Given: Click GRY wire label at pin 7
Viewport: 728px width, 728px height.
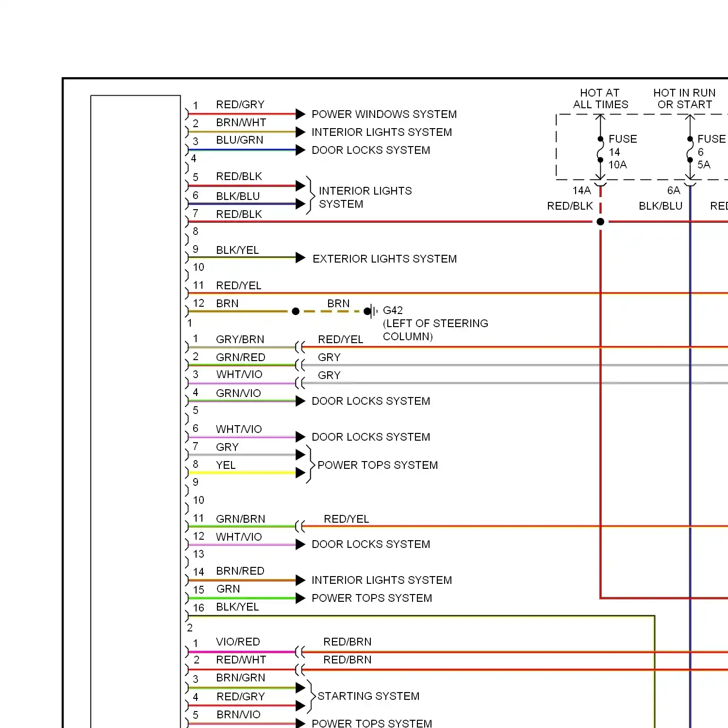Looking at the screenshot, I should pos(227,447).
